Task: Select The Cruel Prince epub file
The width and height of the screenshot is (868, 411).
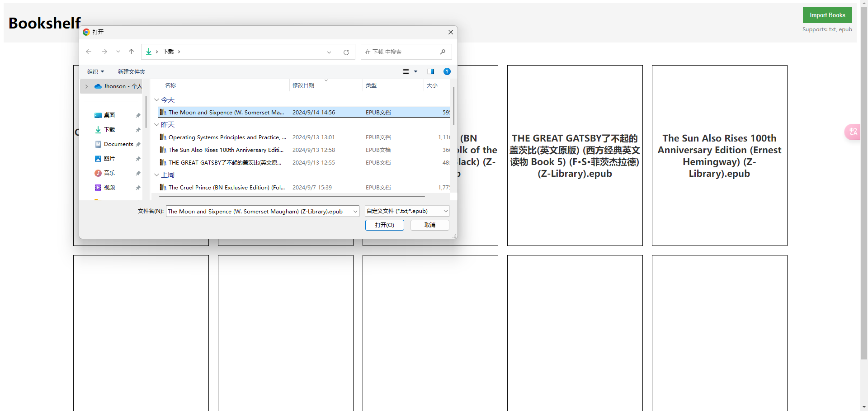Action: point(226,188)
